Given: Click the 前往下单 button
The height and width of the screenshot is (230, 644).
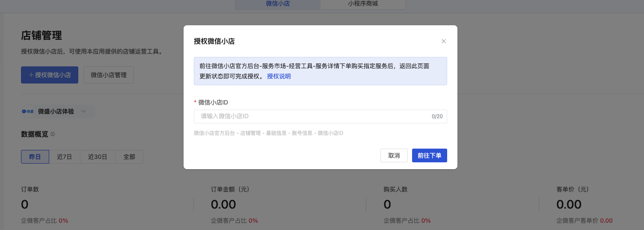Looking at the screenshot, I should [430, 155].
